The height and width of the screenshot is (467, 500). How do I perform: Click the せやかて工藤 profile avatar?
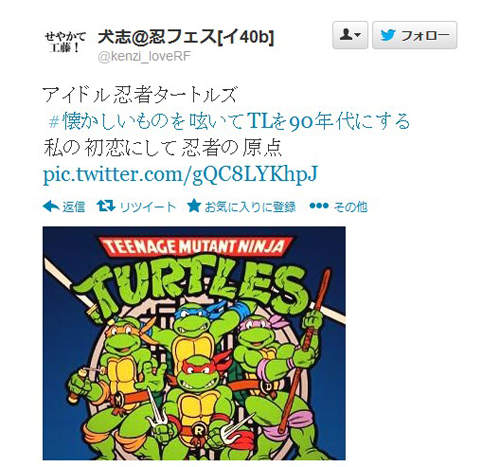65,42
